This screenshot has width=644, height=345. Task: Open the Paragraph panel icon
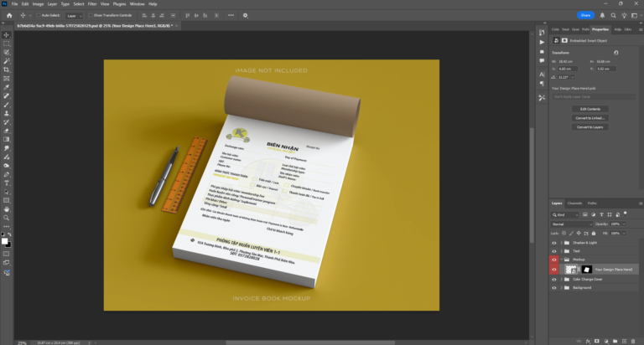pyautogui.click(x=542, y=84)
